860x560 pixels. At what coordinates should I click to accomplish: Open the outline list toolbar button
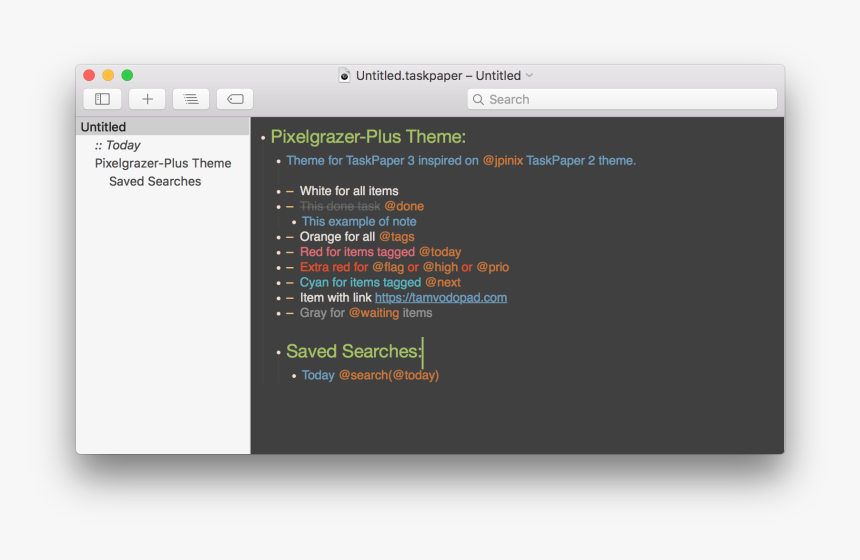pos(190,99)
